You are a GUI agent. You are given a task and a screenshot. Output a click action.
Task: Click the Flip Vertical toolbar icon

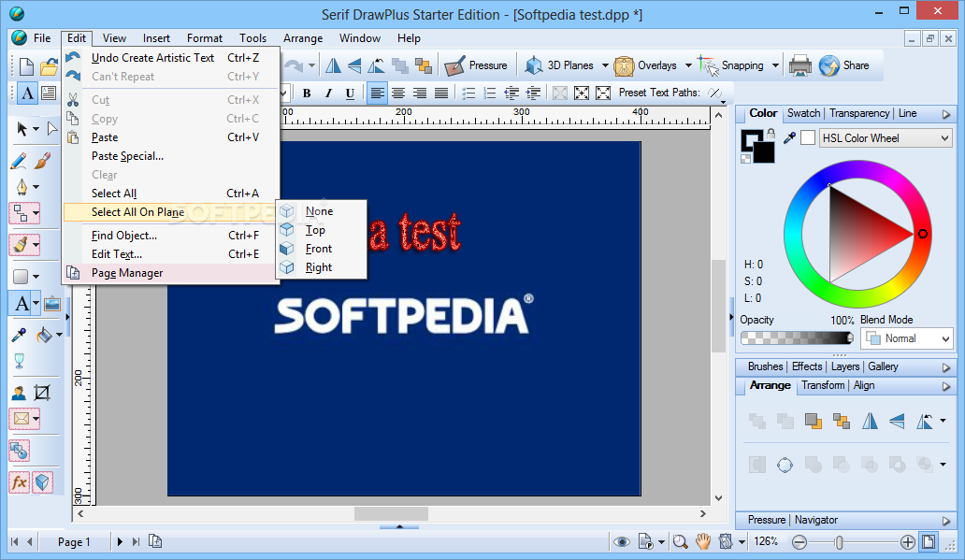pyautogui.click(x=354, y=65)
